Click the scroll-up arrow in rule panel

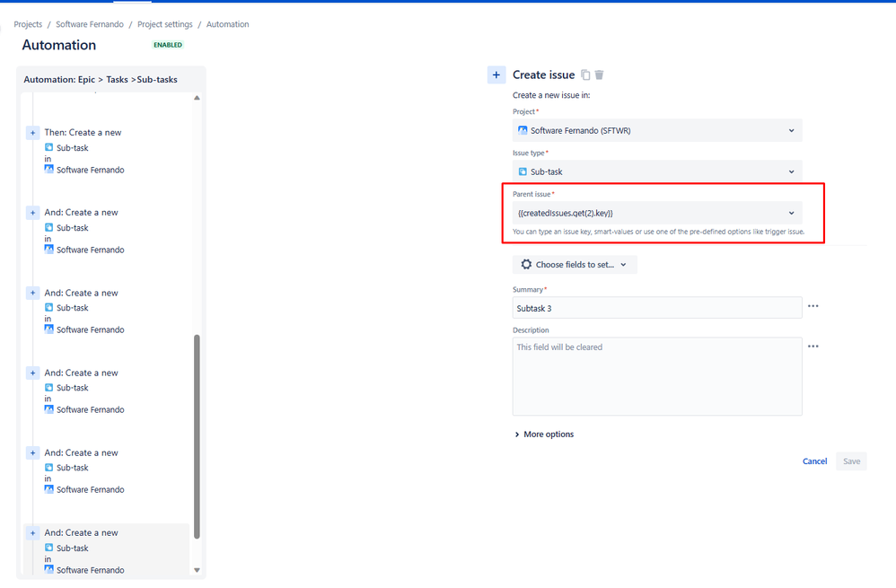(197, 98)
